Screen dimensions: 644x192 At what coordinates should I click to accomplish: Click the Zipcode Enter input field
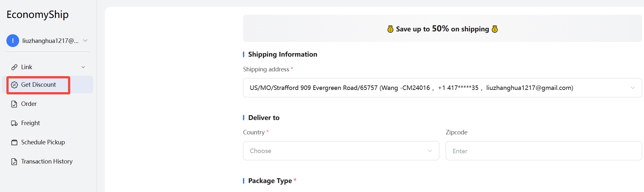[543, 151]
